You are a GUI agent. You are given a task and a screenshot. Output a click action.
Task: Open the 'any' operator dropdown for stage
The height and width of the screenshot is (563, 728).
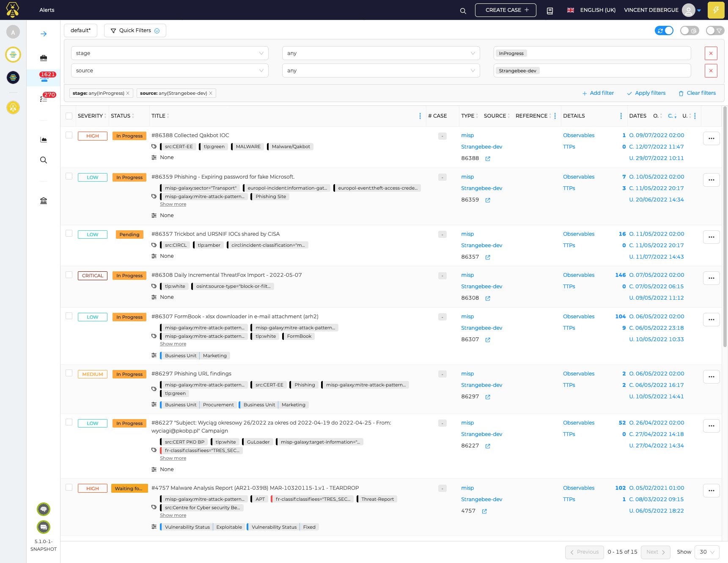coord(381,53)
